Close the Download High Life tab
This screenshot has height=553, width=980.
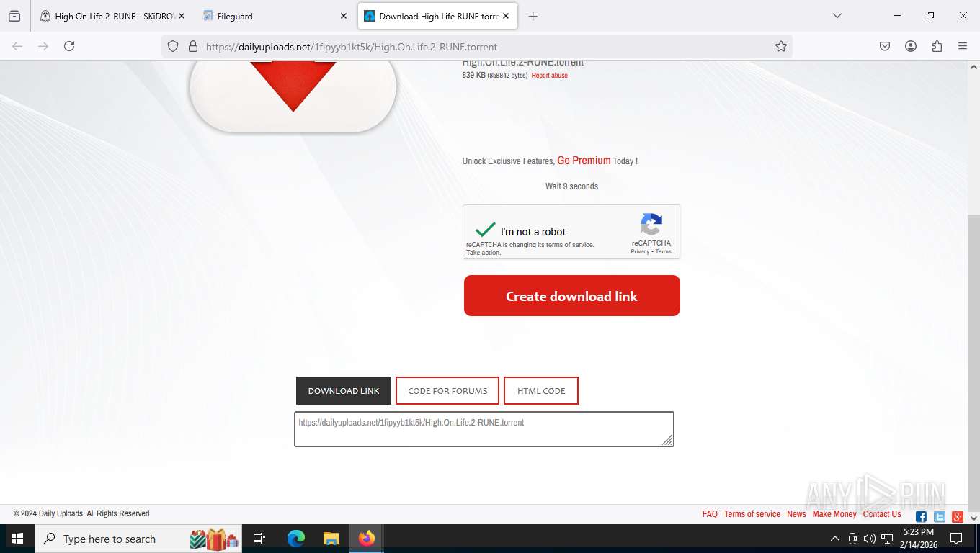click(x=506, y=16)
